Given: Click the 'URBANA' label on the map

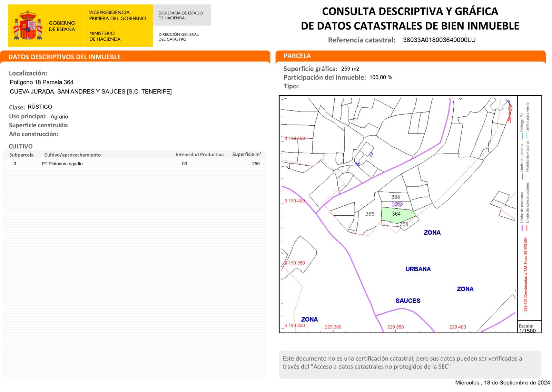Looking at the screenshot, I should (418, 269).
